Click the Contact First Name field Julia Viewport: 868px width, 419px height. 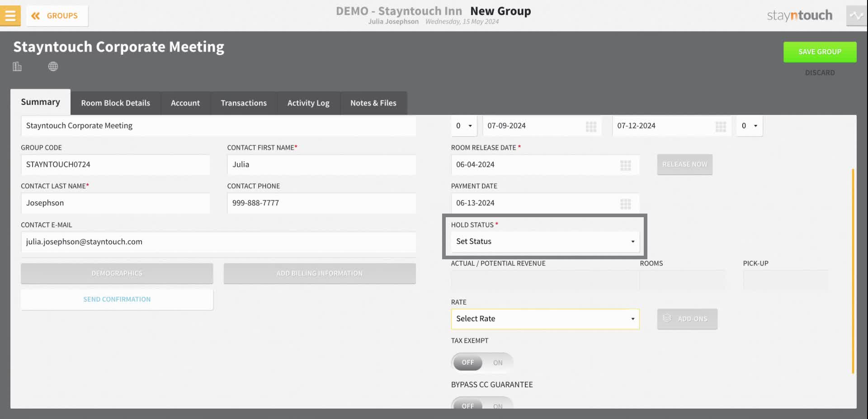pyautogui.click(x=321, y=165)
